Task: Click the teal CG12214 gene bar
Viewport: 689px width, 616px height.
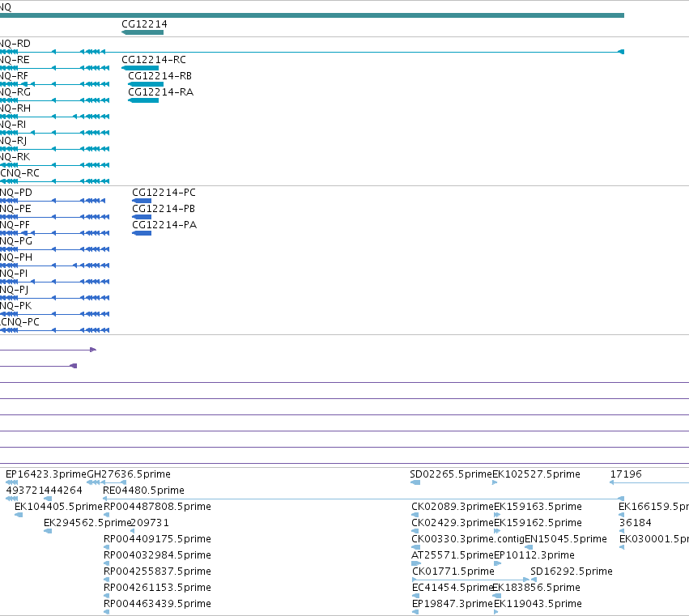Action: (142, 32)
